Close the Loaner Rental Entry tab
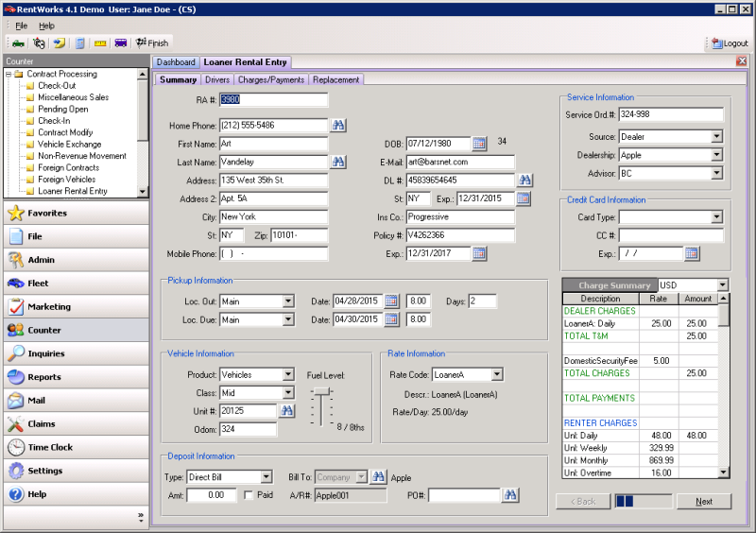Screen dimensions: 756x533 (742, 61)
